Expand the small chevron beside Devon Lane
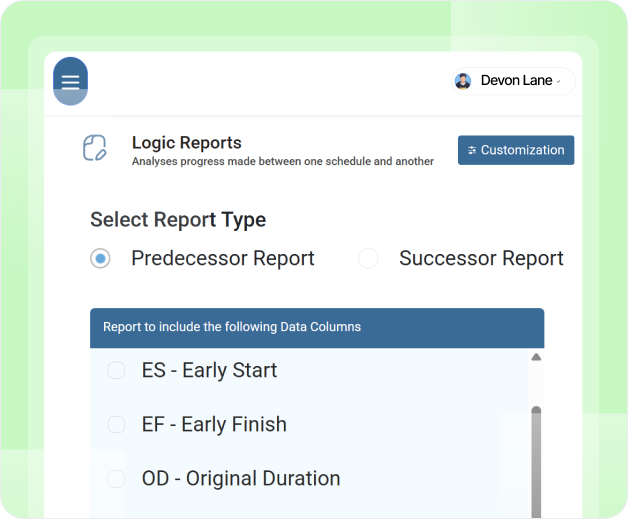 558,81
